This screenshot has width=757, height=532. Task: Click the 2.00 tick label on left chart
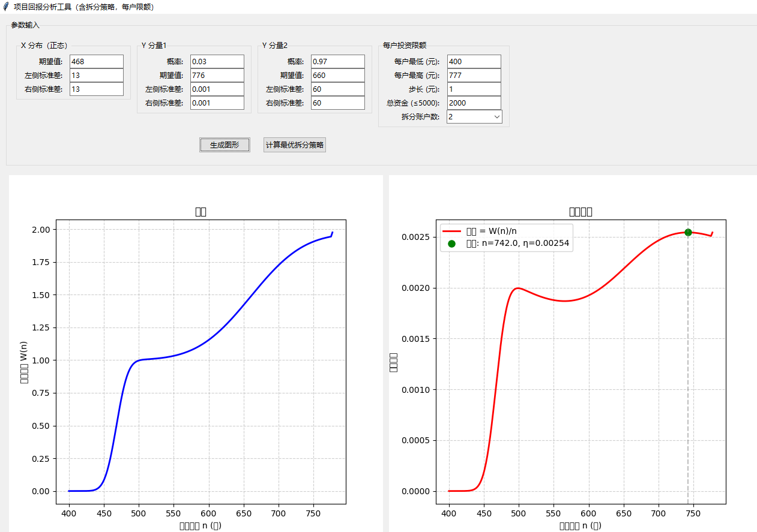(41, 230)
